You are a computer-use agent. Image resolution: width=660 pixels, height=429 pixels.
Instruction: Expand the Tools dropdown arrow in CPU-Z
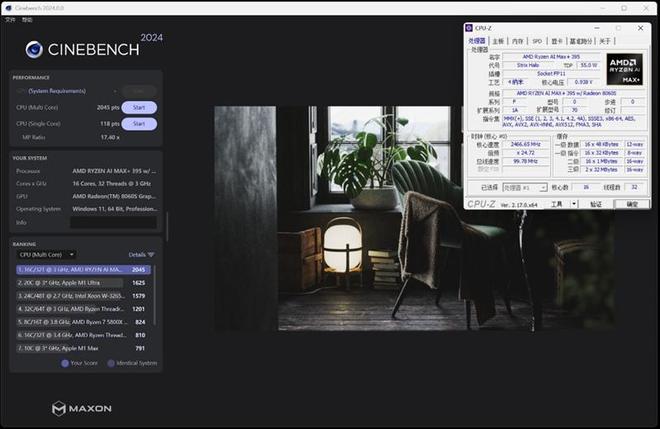tap(573, 204)
